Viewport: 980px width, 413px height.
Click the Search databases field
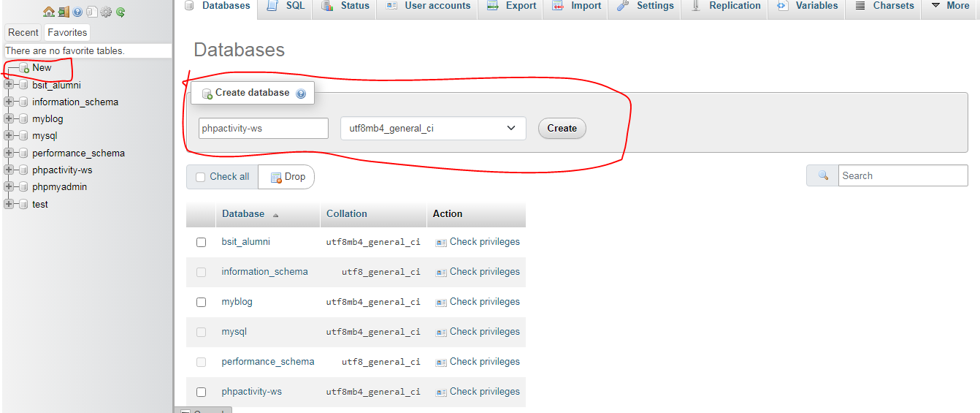coord(903,175)
